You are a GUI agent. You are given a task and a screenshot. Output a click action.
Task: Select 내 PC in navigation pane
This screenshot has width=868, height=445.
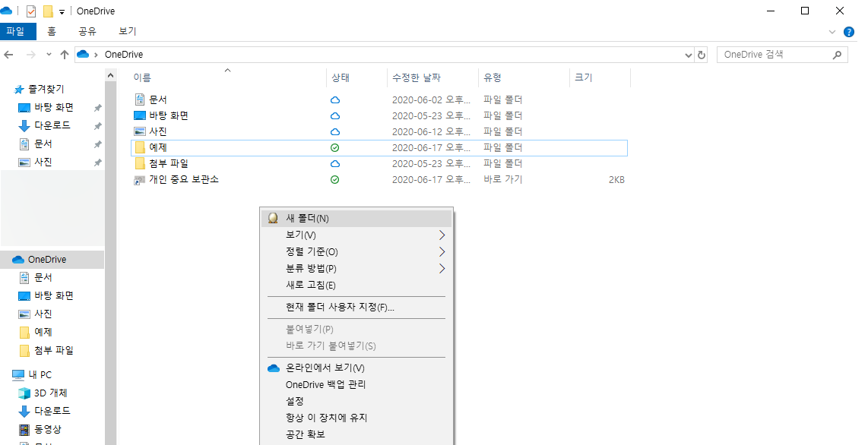40,375
